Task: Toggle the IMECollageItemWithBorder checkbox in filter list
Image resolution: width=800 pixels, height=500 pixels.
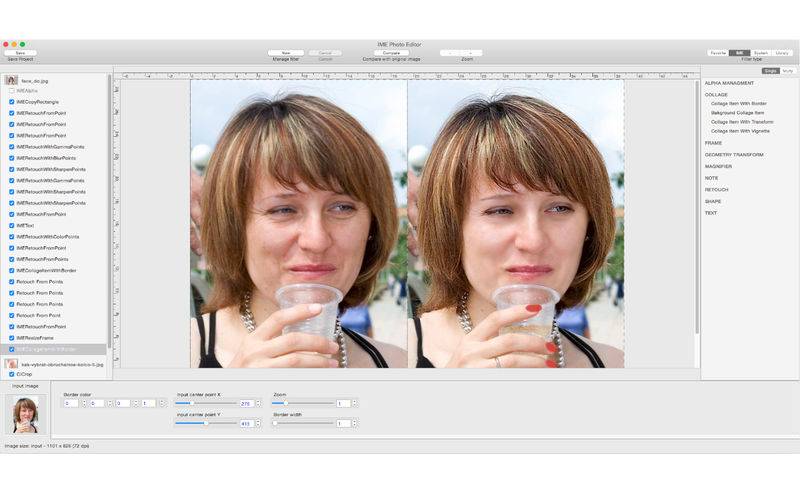Action: coord(12,270)
